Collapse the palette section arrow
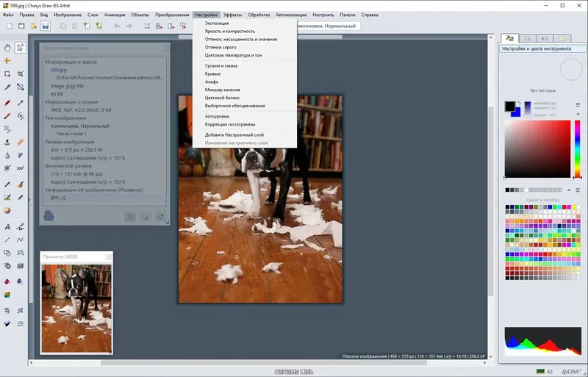The image size is (588, 377). tap(569, 190)
